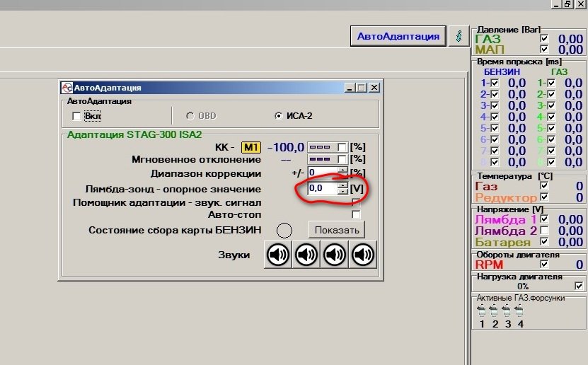Tick the Мгновенное отклонение checkbox
The image size is (588, 365).
click(x=342, y=159)
